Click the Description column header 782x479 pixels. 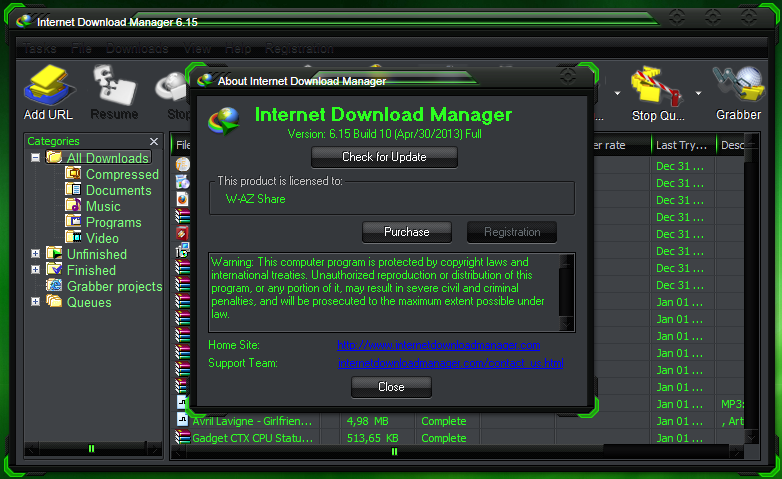[733, 145]
